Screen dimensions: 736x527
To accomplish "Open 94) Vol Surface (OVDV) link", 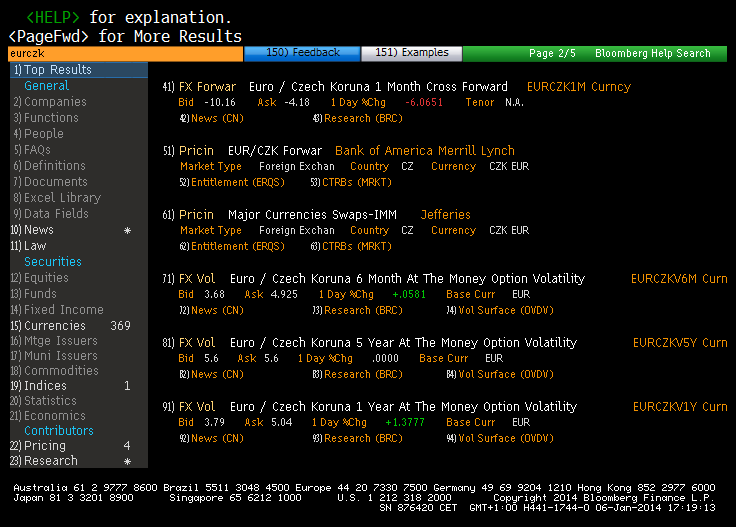I will click(x=500, y=438).
